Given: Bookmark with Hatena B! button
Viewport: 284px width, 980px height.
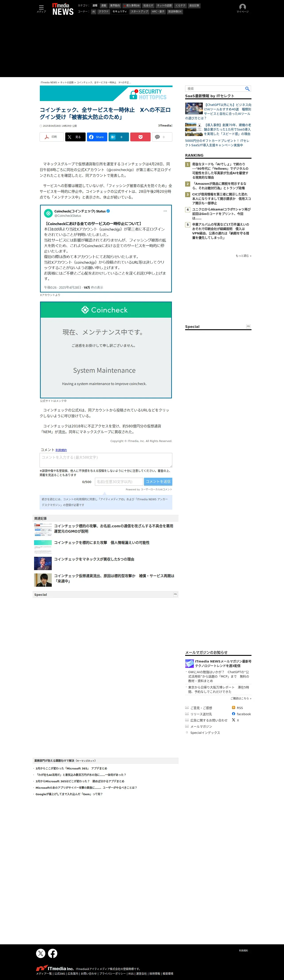Looking at the screenshot, I should point(119,137).
